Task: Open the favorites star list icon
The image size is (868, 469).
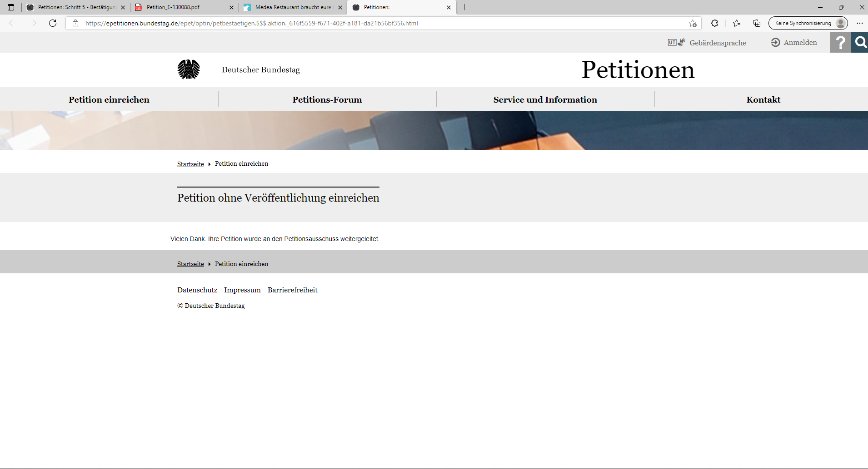Action: tap(737, 23)
